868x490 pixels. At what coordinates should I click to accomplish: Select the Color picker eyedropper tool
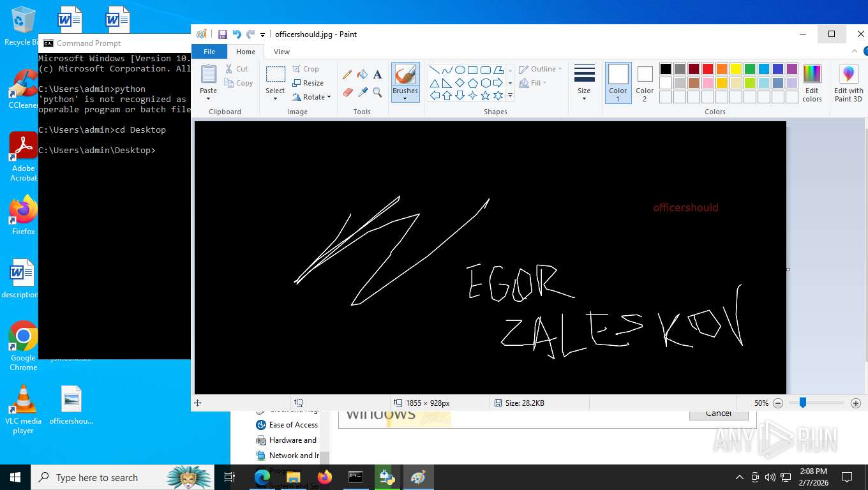click(x=363, y=93)
